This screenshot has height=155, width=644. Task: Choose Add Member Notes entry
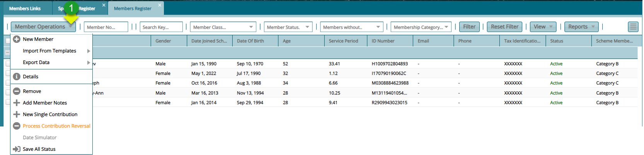tap(51, 103)
